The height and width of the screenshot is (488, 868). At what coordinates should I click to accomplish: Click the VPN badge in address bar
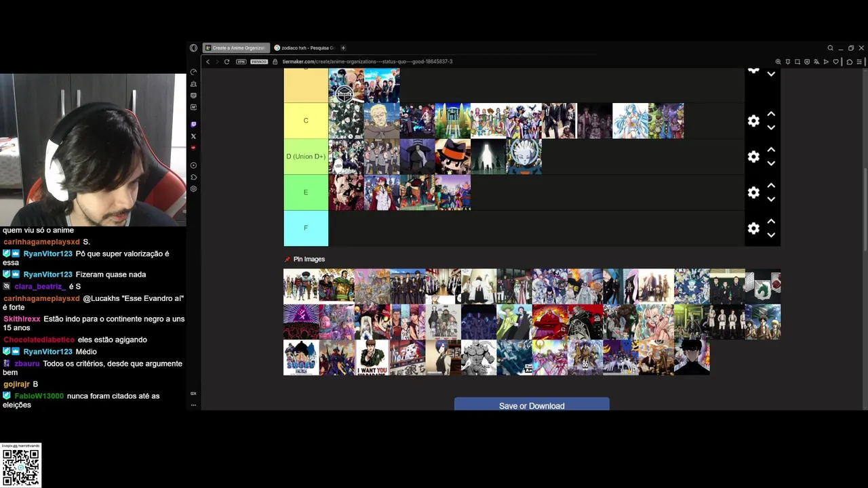point(241,62)
